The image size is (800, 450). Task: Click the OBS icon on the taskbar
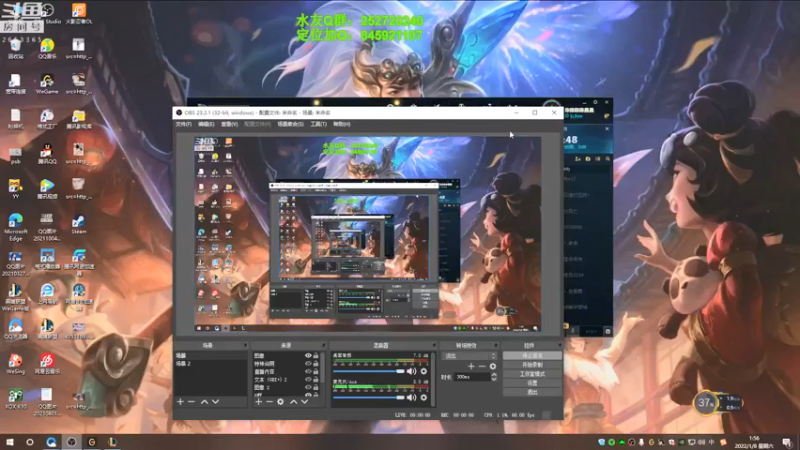71,442
